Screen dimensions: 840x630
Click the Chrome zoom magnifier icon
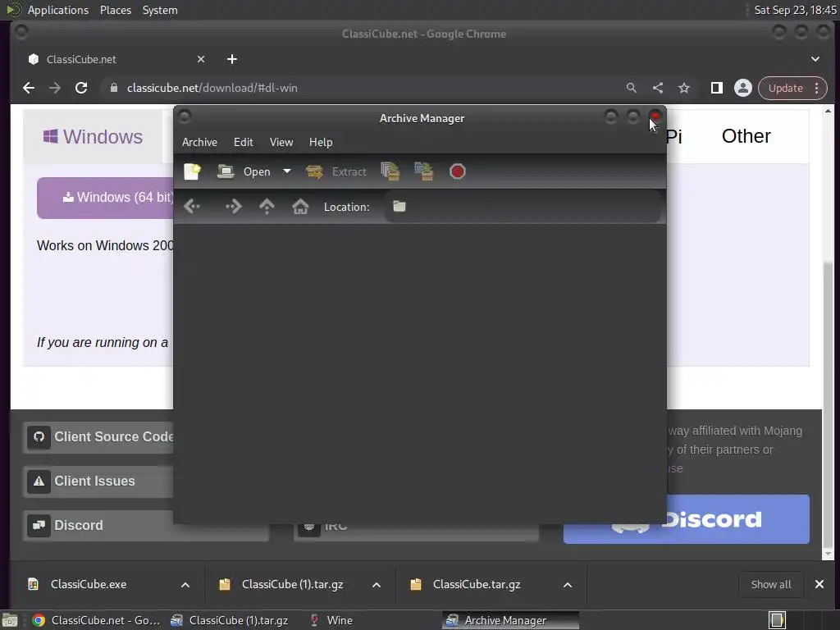coord(632,88)
